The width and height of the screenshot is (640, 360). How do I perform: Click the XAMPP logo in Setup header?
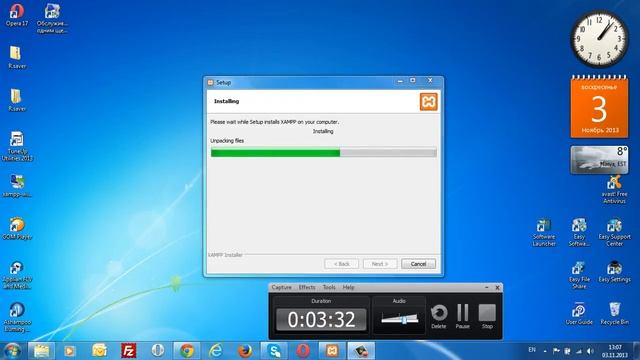[x=429, y=102]
